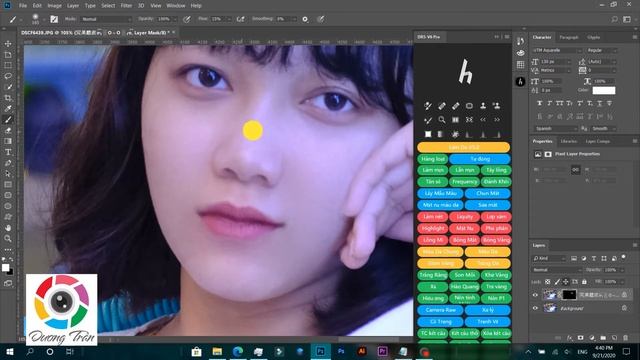Image resolution: width=640 pixels, height=360 pixels.
Task: Toggle airbrush build-up icon
Action: [240, 19]
